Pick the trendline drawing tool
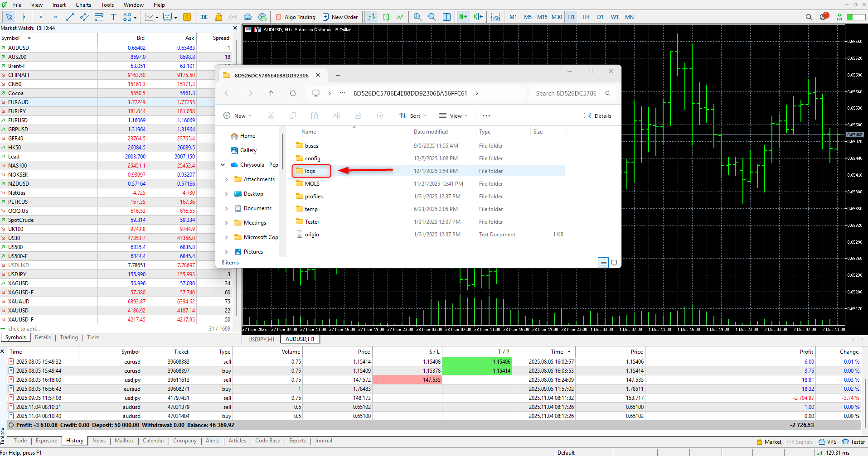Image resolution: width=868 pixels, height=456 pixels. click(70, 17)
